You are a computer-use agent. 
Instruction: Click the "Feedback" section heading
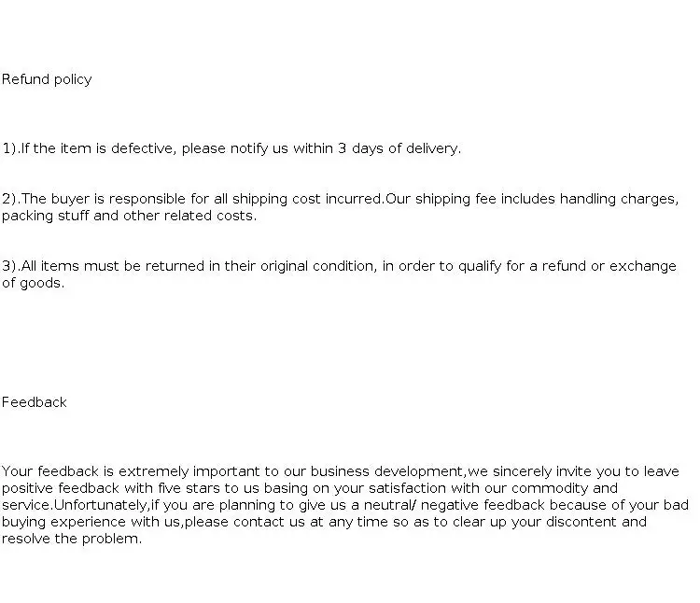(35, 402)
